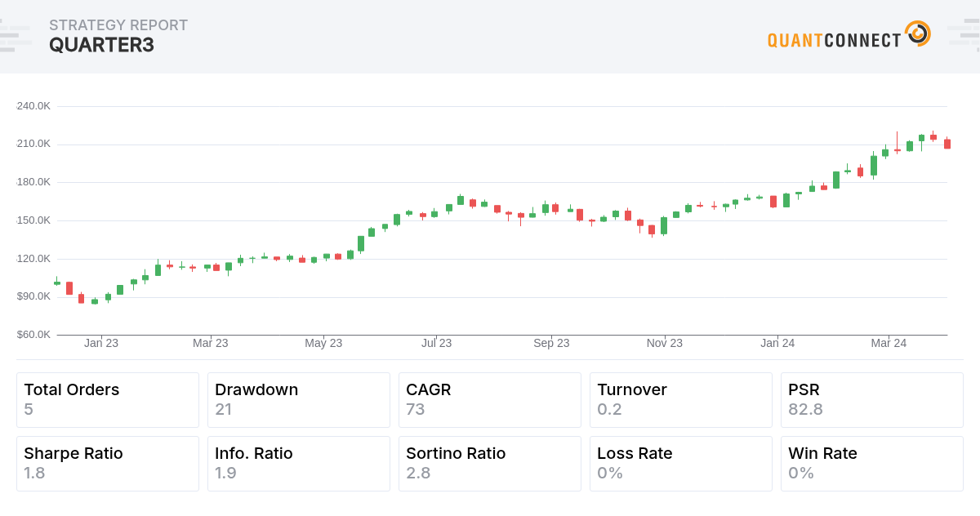The height and width of the screenshot is (516, 980).
Task: Click the $60.0K y-axis label
Action: click(x=33, y=335)
